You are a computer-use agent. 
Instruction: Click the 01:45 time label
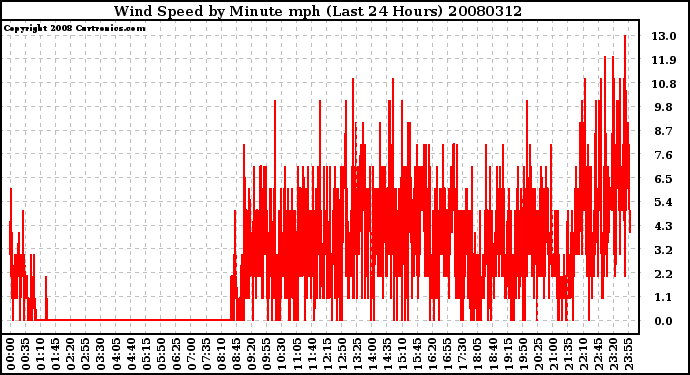point(55,354)
